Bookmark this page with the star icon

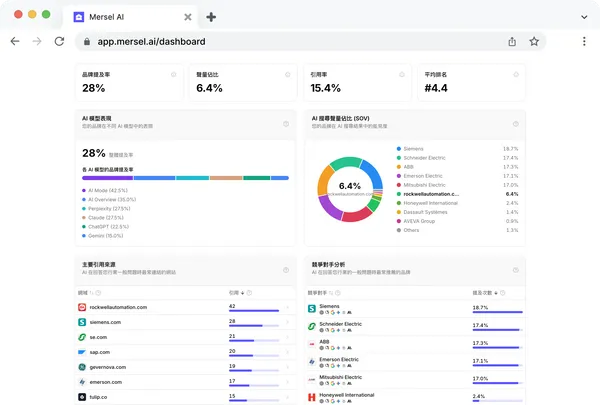[534, 42]
